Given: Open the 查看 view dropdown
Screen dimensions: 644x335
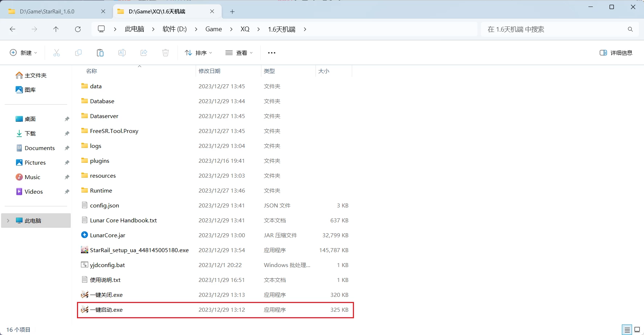Looking at the screenshot, I should (x=239, y=53).
